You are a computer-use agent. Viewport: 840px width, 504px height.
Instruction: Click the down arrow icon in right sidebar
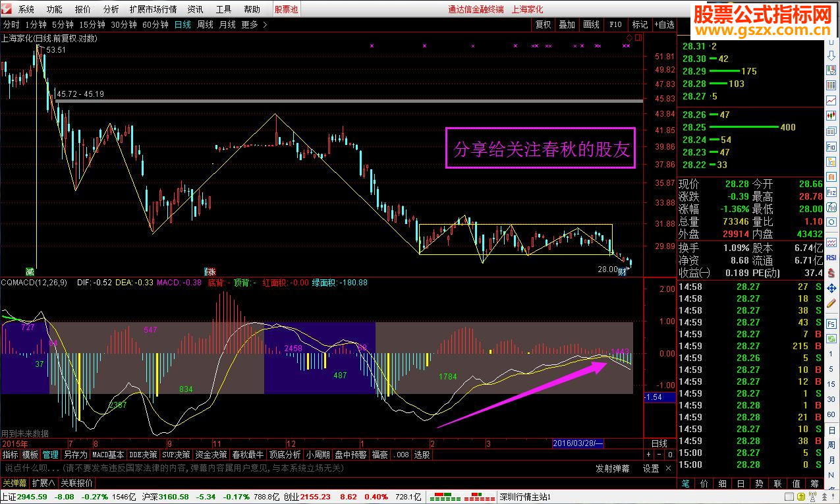(x=831, y=56)
